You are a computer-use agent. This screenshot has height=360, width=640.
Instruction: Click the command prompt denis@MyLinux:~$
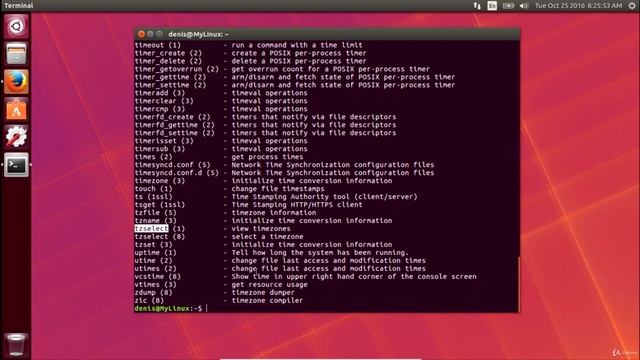pyautogui.click(x=168, y=309)
